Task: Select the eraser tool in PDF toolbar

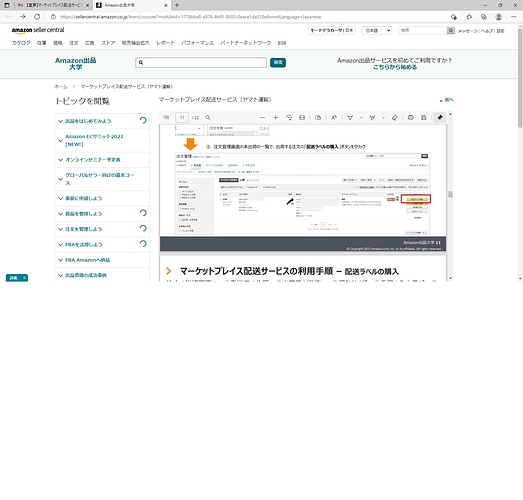Action: tap(395, 118)
